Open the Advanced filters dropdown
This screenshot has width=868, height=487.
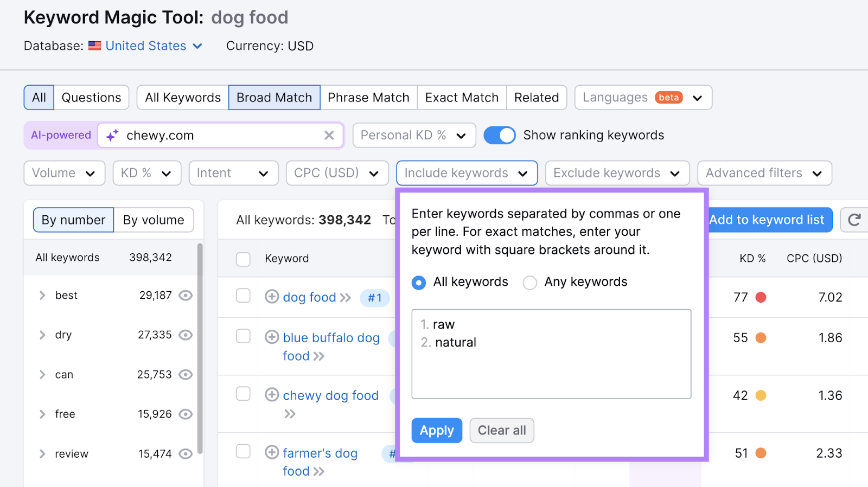764,173
